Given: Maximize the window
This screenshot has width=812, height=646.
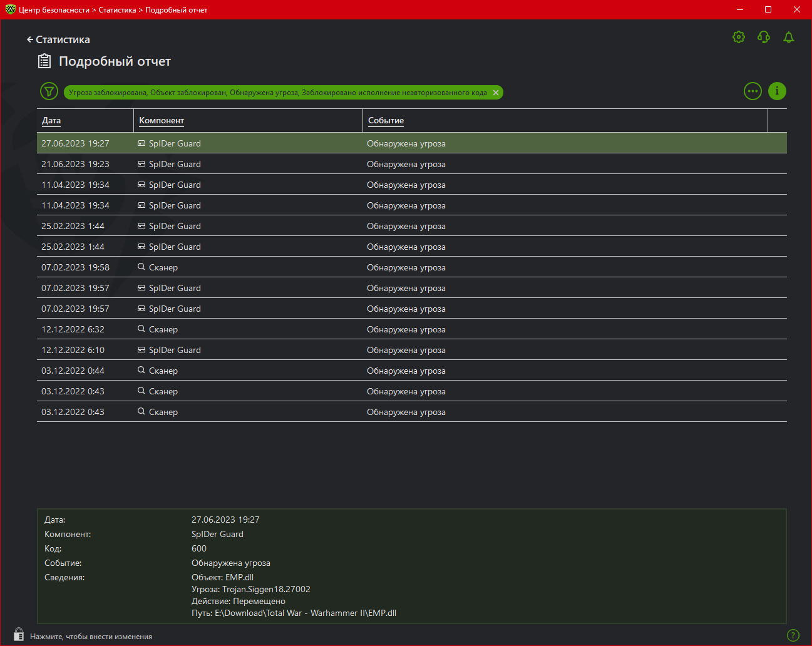Looking at the screenshot, I should [x=768, y=9].
